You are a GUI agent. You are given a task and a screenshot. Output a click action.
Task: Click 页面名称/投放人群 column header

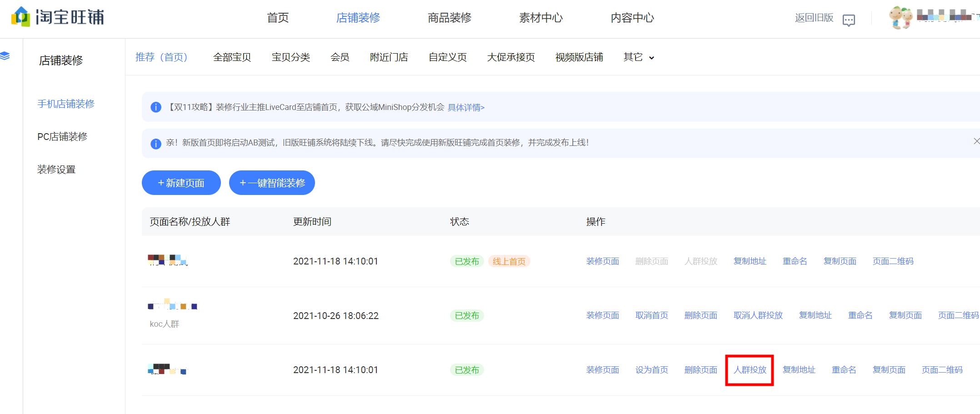[x=190, y=222]
